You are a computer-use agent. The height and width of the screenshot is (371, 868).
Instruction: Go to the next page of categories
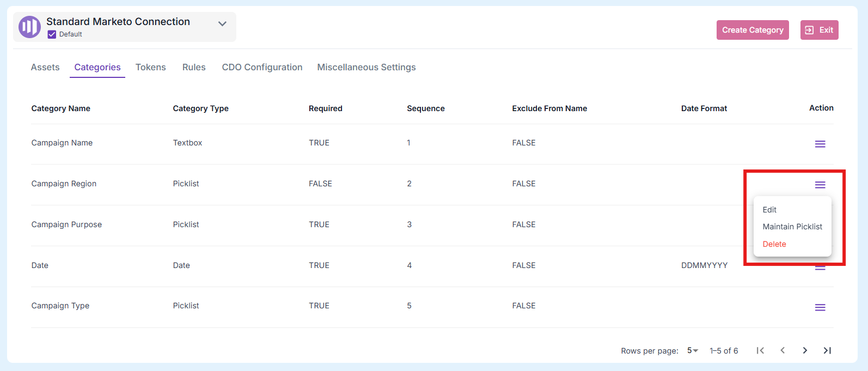click(804, 350)
